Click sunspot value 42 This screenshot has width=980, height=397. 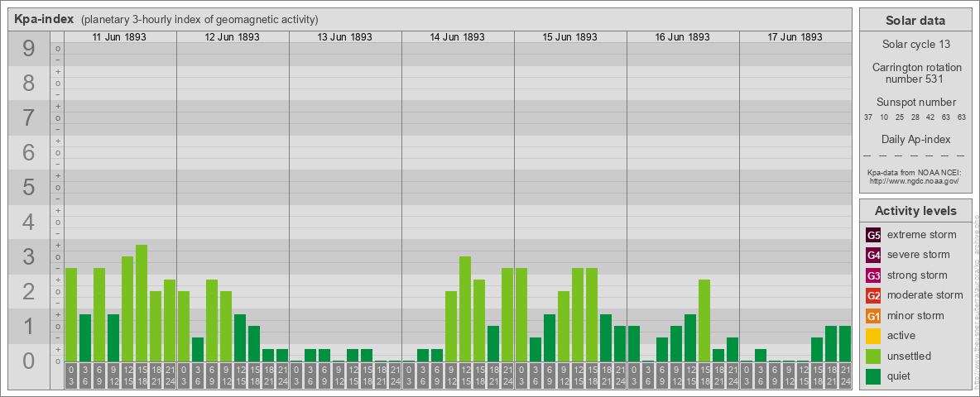[x=930, y=117]
